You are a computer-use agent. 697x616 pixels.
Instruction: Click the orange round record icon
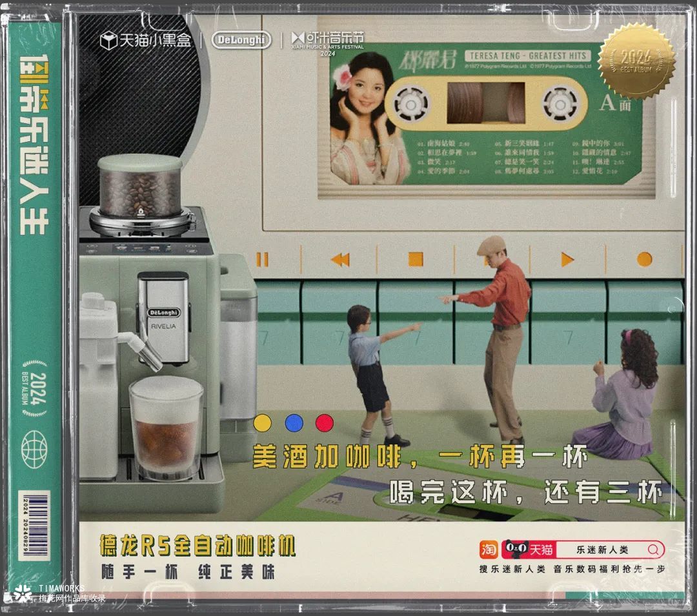click(x=644, y=259)
